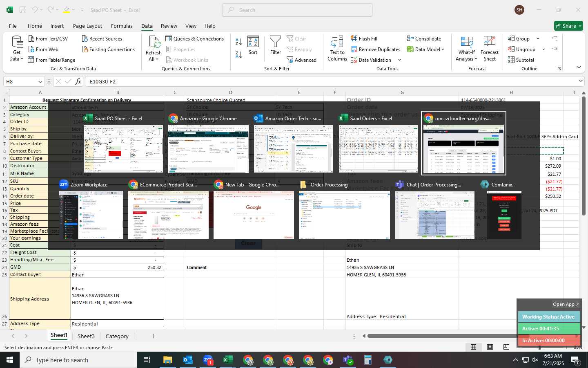Click the Open App button
The width and height of the screenshot is (588, 368).
tap(566, 304)
